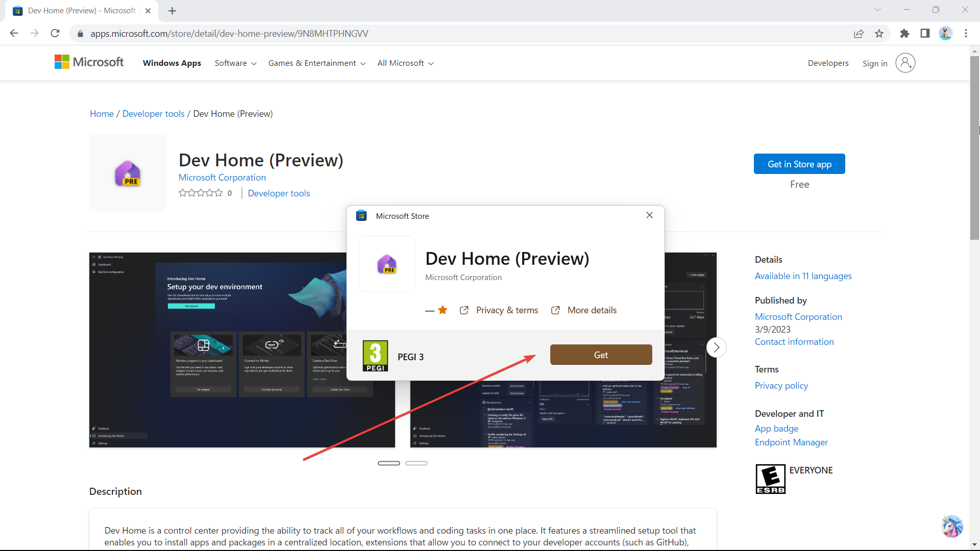Click the Dev Home app icon in dialog
Screen dimensions: 980x551
[x=386, y=264]
